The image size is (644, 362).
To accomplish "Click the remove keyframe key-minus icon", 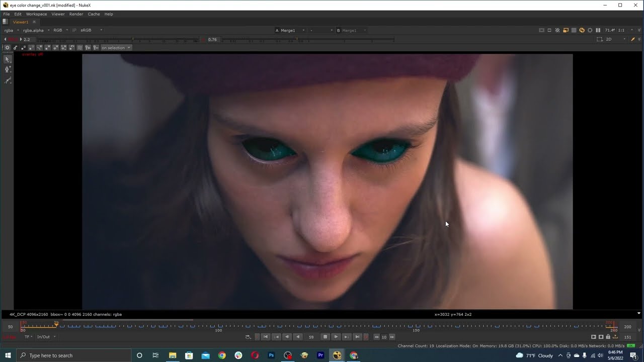I will (96, 48).
